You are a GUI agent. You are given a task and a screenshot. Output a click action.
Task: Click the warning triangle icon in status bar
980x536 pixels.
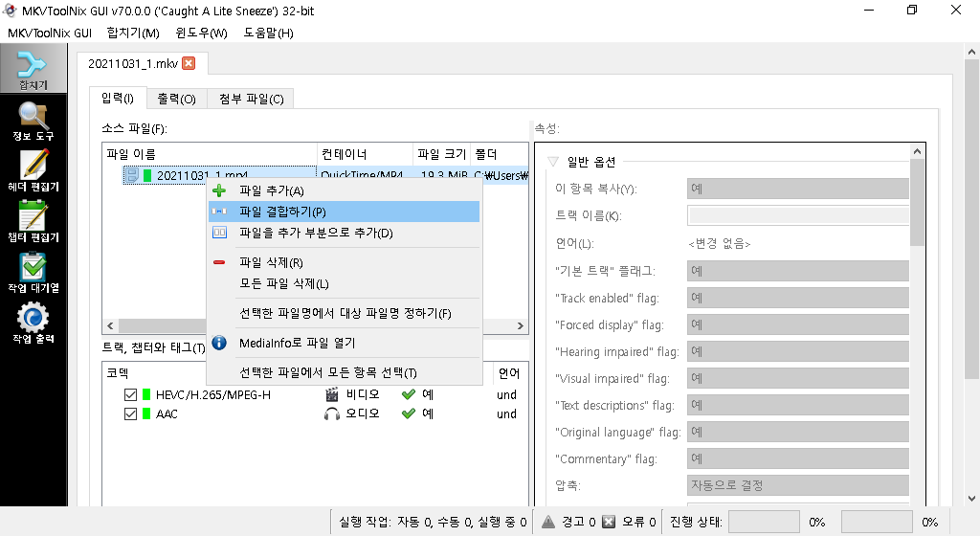tap(548, 522)
